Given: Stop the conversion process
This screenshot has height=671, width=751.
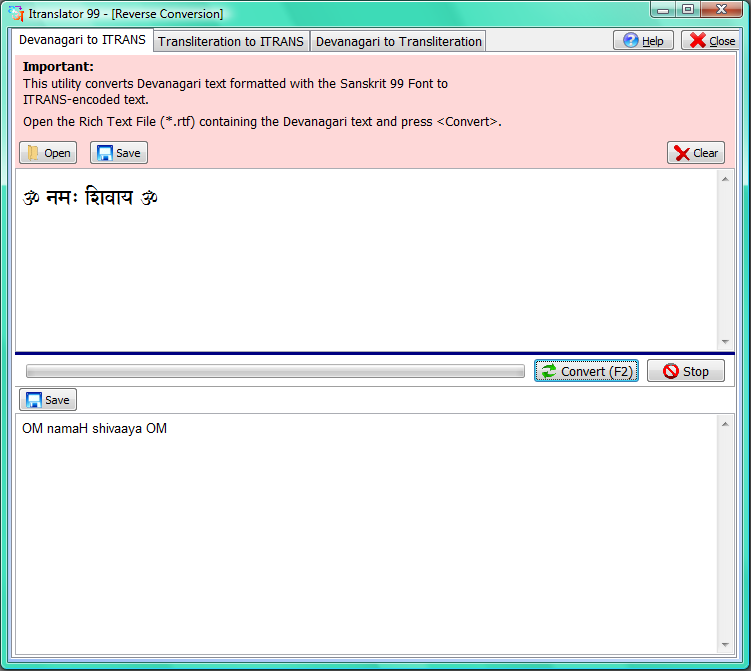Looking at the screenshot, I should pos(686,371).
